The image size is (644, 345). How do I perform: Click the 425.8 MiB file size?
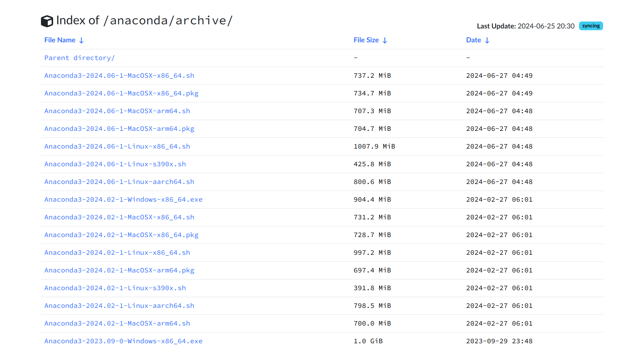pos(373,164)
